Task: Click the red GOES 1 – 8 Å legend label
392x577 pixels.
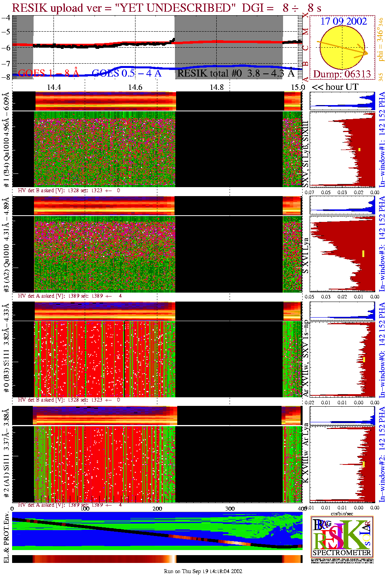Action: click(48, 73)
